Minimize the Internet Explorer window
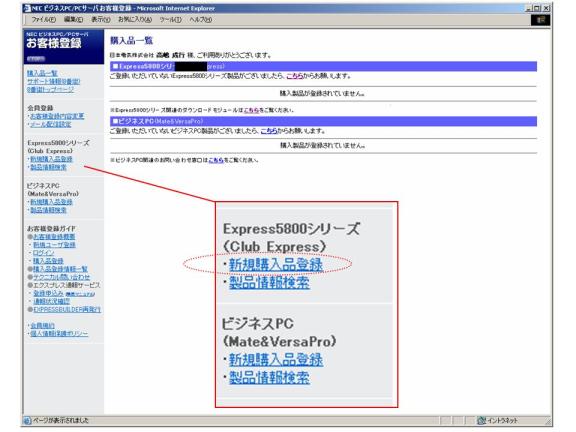576x432 pixels. (x=529, y=8)
